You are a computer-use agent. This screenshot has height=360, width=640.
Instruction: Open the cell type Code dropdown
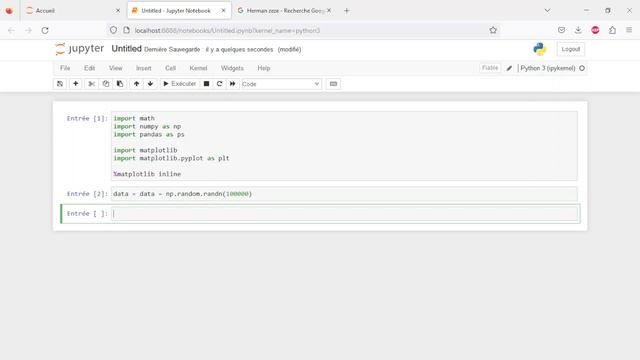(281, 84)
